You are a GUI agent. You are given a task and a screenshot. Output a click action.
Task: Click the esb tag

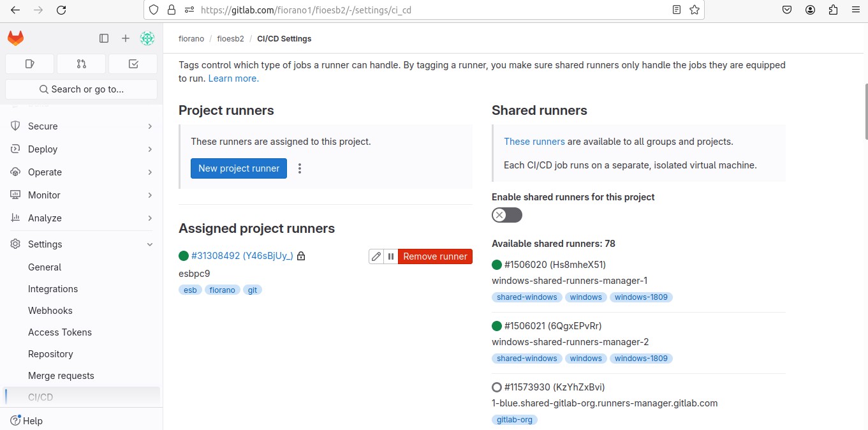190,290
